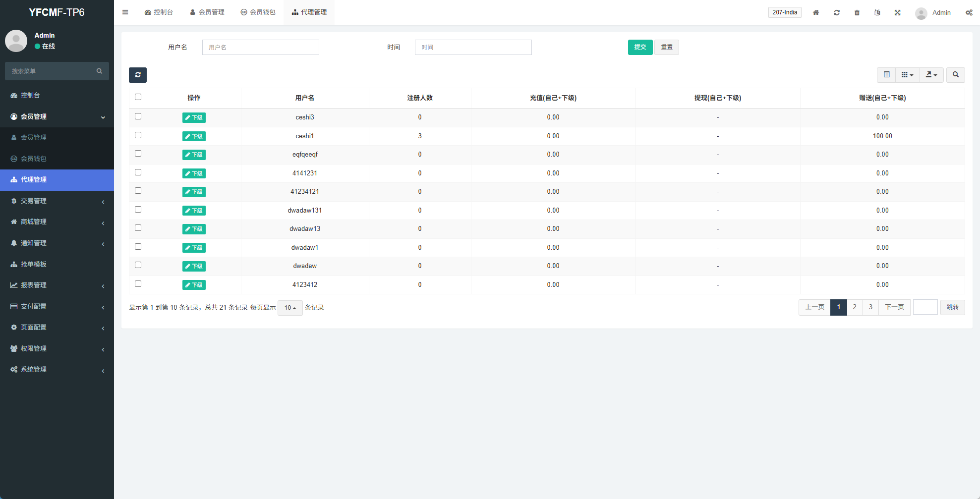
Task: Click the green 提交 submit button
Action: [x=640, y=47]
